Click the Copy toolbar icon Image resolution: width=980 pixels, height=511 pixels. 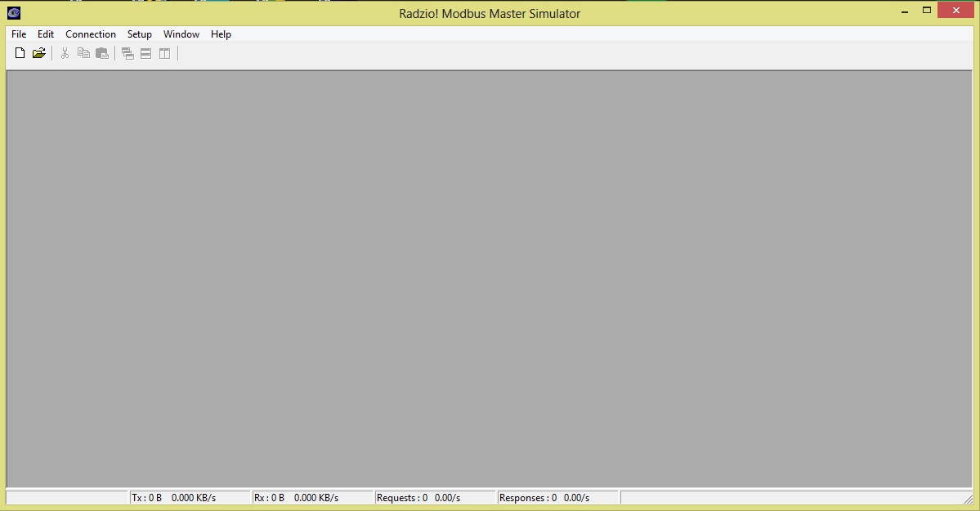point(83,53)
